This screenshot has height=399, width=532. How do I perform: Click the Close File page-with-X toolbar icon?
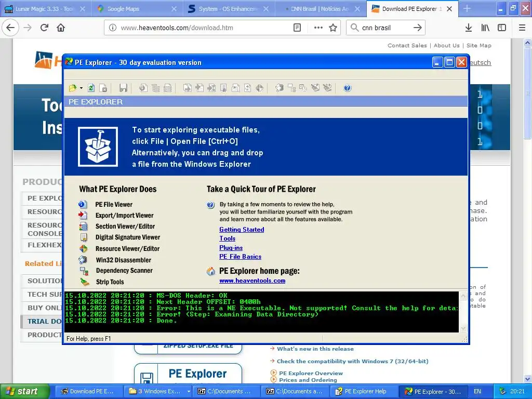(103, 88)
